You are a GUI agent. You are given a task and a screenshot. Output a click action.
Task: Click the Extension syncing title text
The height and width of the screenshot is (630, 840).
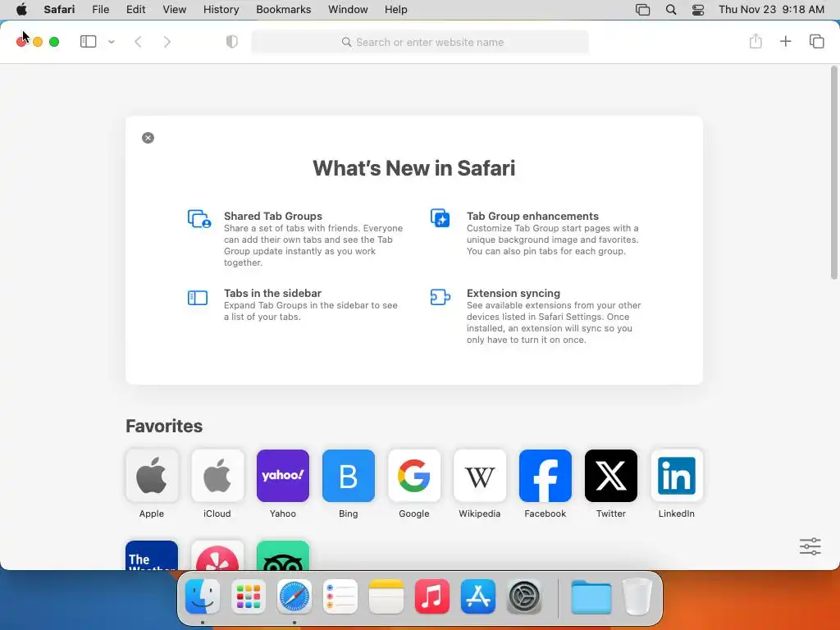pos(514,293)
